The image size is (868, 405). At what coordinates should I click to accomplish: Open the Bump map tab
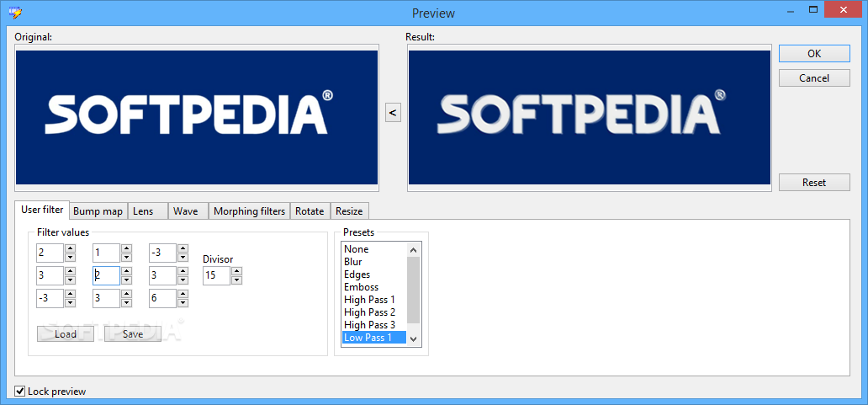coord(98,211)
